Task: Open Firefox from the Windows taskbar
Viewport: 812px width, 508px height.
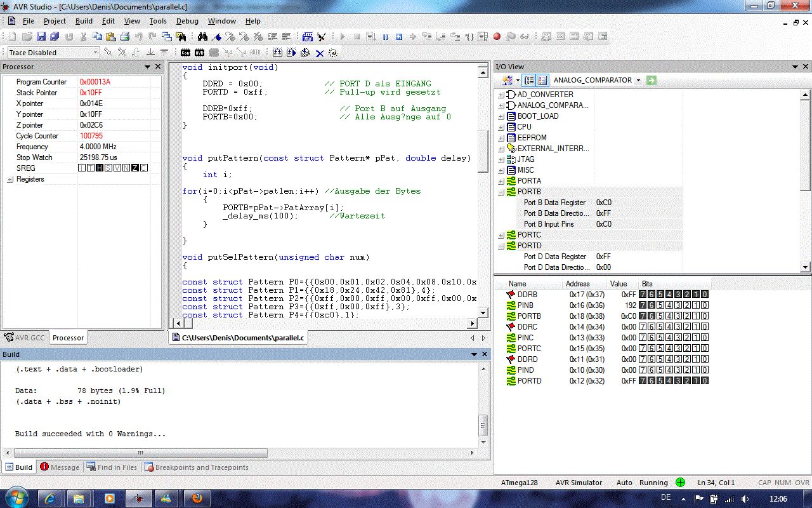Action: (197, 498)
